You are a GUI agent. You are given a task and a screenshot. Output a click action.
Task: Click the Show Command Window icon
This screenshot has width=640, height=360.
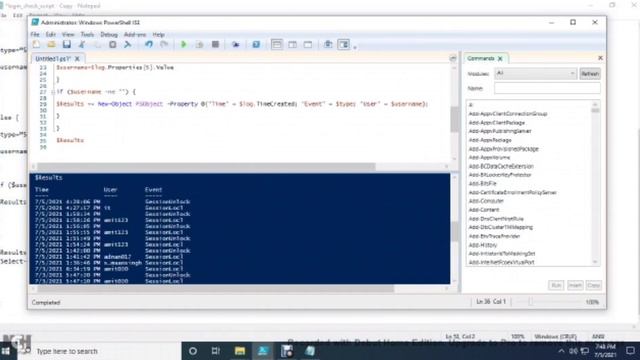[328, 44]
